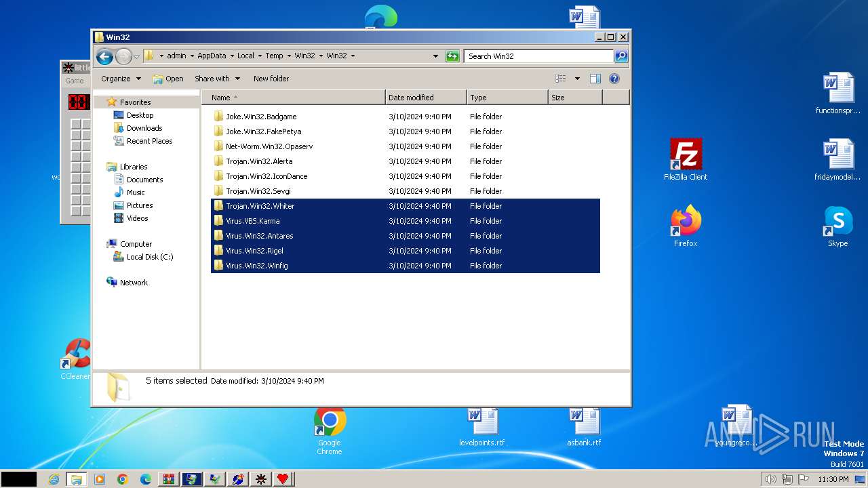Click the red heart taskbar icon
This screenshot has height=488, width=868.
coord(283,479)
